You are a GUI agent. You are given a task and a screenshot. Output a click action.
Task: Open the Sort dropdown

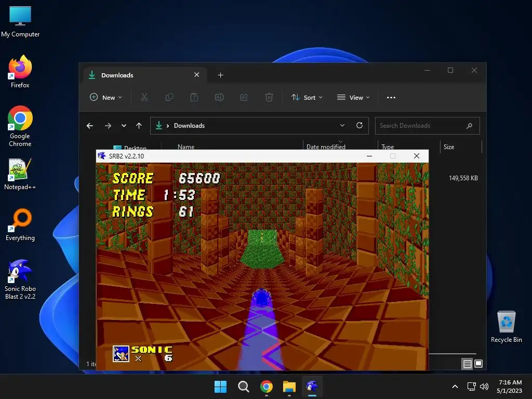(307, 97)
